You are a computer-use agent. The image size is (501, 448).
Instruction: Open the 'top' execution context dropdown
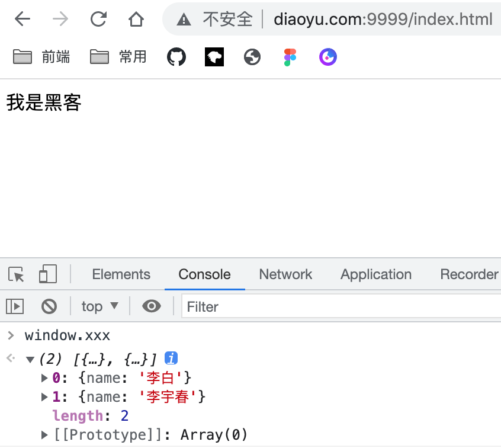tap(99, 306)
